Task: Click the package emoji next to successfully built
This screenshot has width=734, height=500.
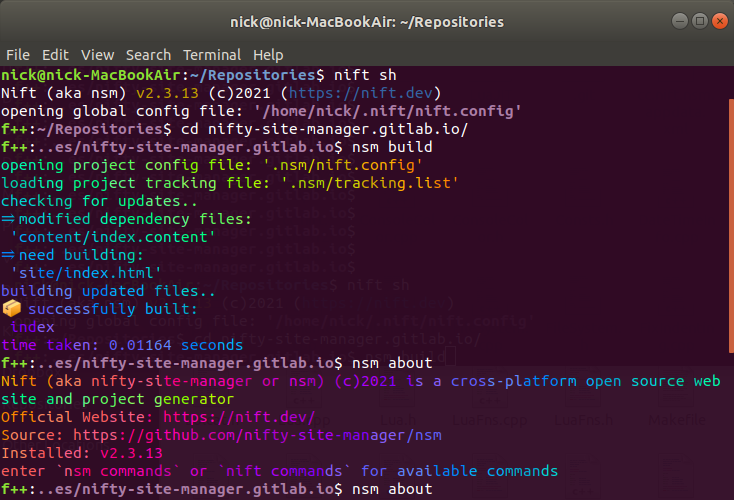Action: click(12, 309)
